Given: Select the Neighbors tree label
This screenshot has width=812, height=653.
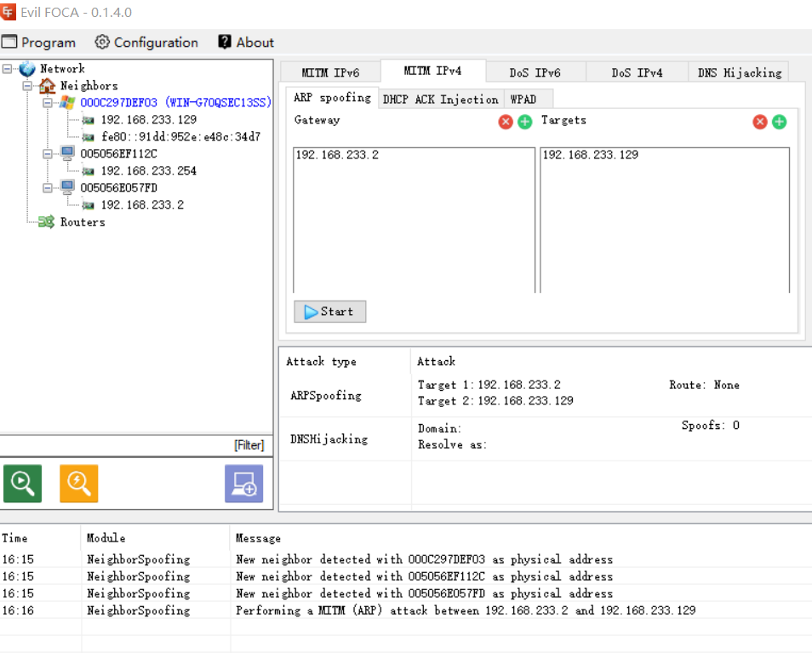Looking at the screenshot, I should (x=89, y=85).
